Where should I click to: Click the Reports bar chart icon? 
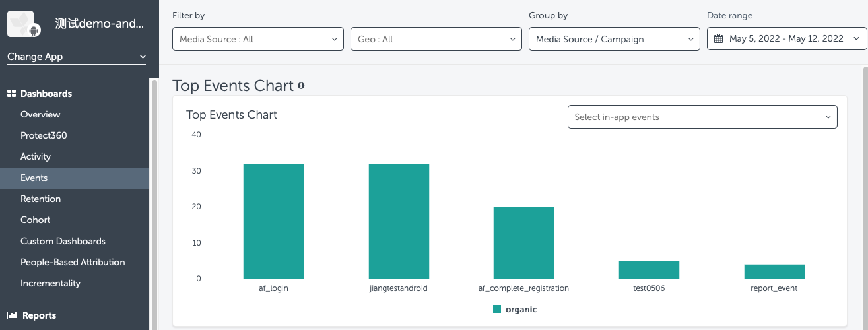pos(11,315)
